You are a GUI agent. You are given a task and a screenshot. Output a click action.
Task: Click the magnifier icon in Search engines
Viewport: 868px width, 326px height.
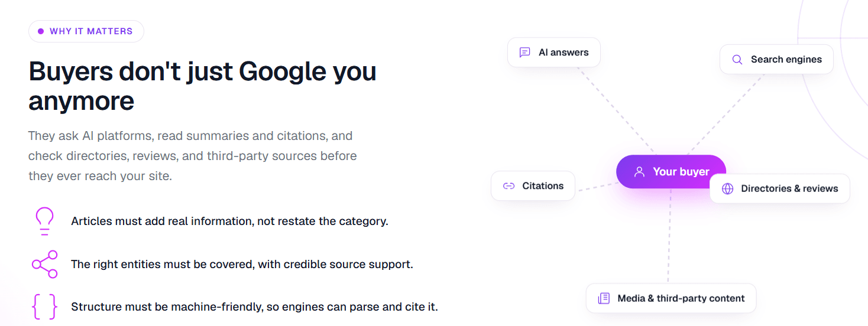(x=737, y=60)
